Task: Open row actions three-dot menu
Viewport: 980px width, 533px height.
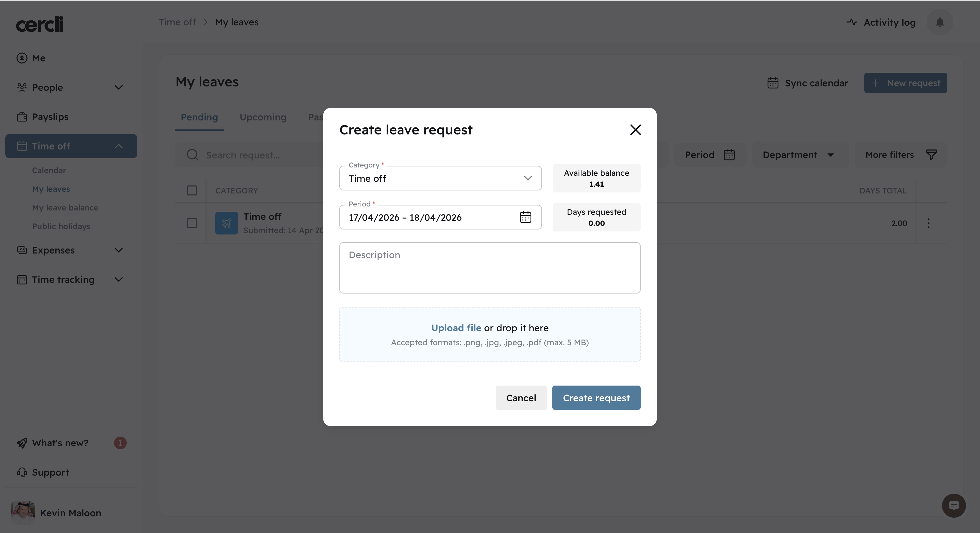Action: point(928,223)
